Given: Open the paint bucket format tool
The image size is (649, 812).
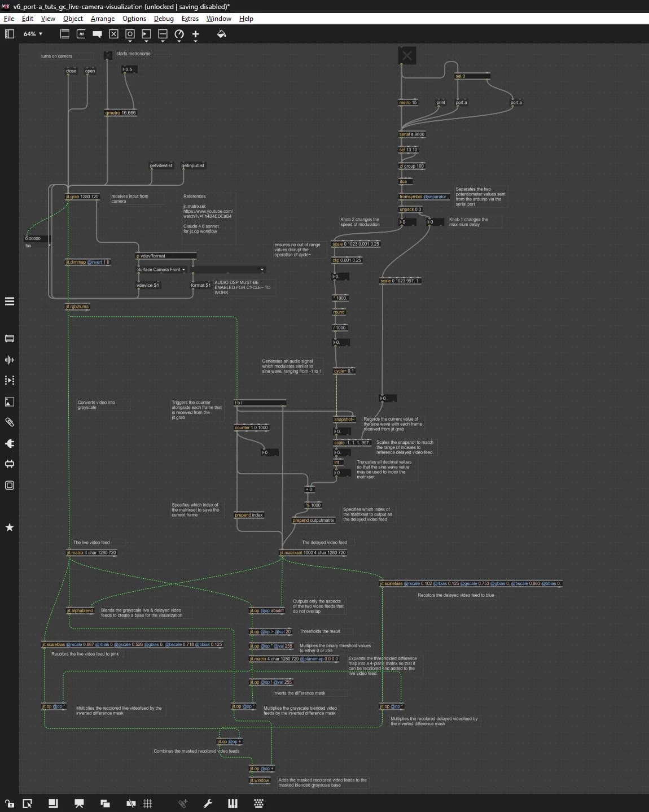Looking at the screenshot, I should 221,34.
